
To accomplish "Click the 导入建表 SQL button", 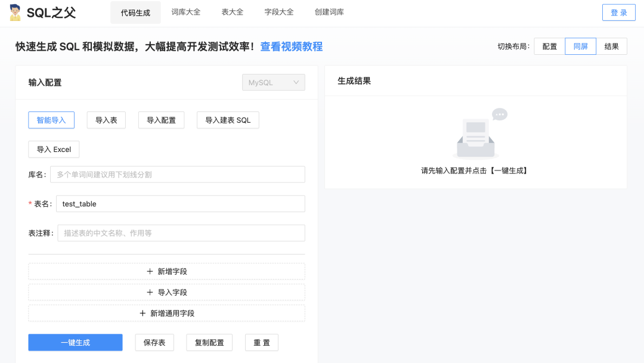I will pyautogui.click(x=228, y=120).
